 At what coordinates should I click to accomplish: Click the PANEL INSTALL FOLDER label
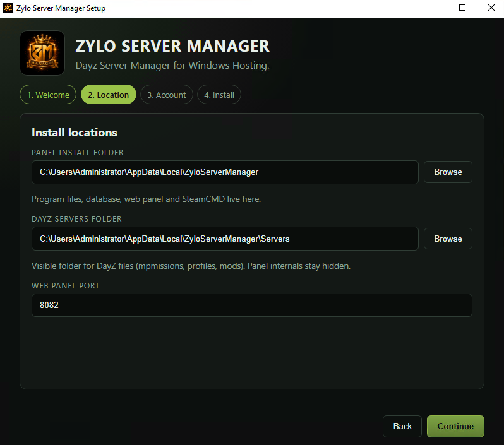tap(78, 153)
